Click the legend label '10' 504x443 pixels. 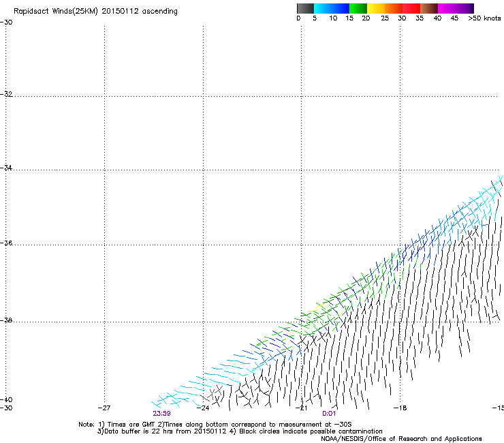click(333, 18)
